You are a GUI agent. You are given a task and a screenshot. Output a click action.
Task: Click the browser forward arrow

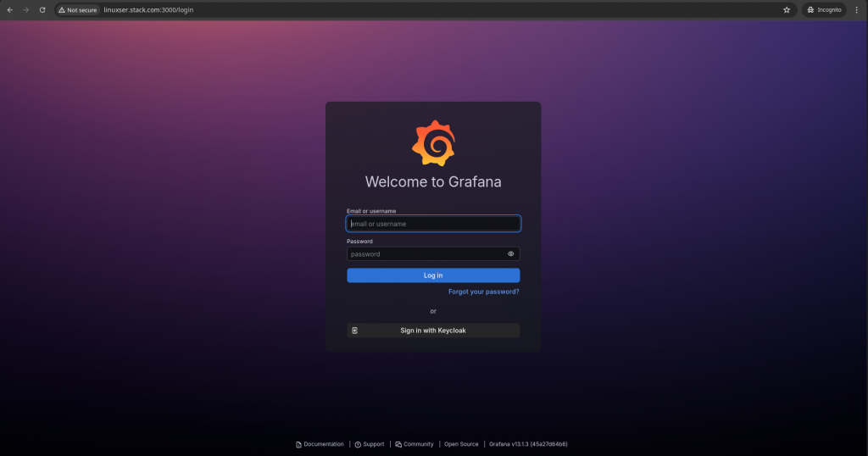pyautogui.click(x=26, y=10)
